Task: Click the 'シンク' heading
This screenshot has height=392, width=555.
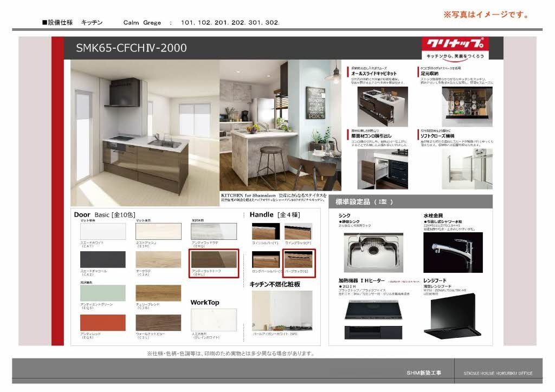Action: pyautogui.click(x=344, y=215)
